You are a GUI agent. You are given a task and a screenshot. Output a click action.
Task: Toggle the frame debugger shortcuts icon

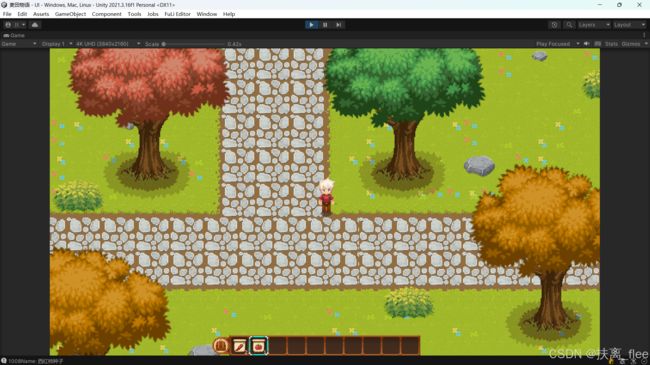pos(598,44)
